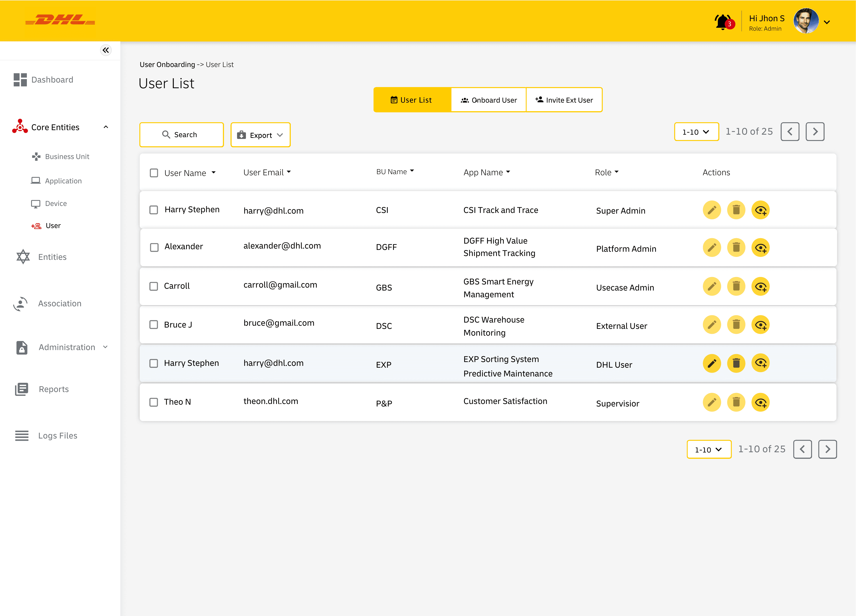Edit Carroll's user record
This screenshot has height=616, width=856.
(x=712, y=286)
